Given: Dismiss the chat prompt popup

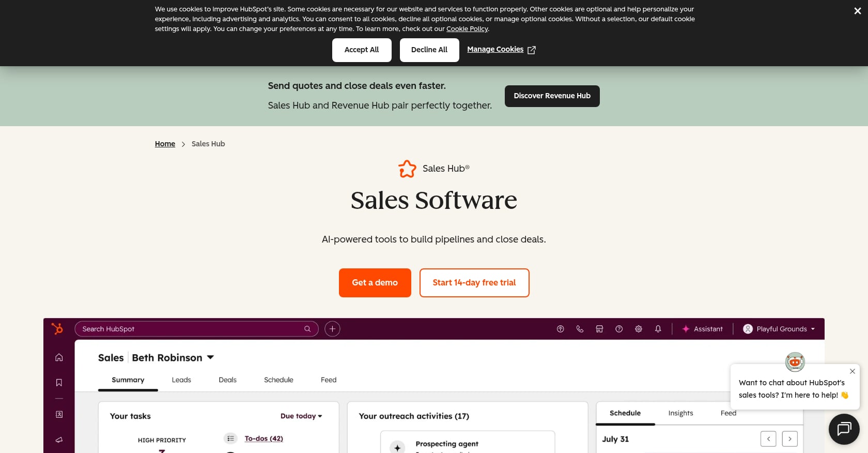Looking at the screenshot, I should 853,371.
